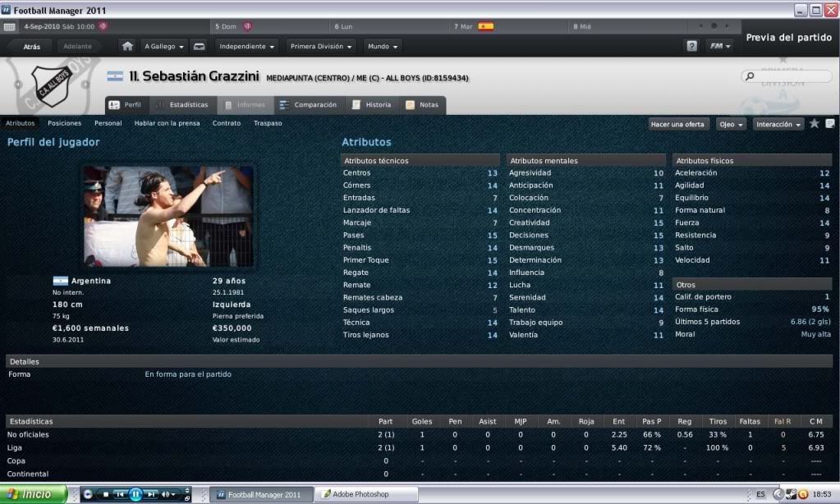The height and width of the screenshot is (504, 840).
Task: Stop playback in the taskbar media player
Action: coord(106,494)
